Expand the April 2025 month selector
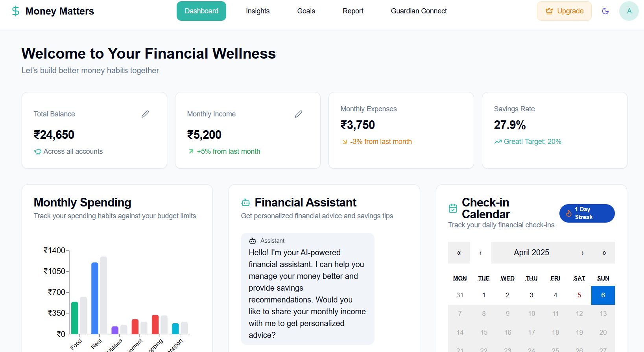Viewport: 644px width, 352px height. (531, 253)
